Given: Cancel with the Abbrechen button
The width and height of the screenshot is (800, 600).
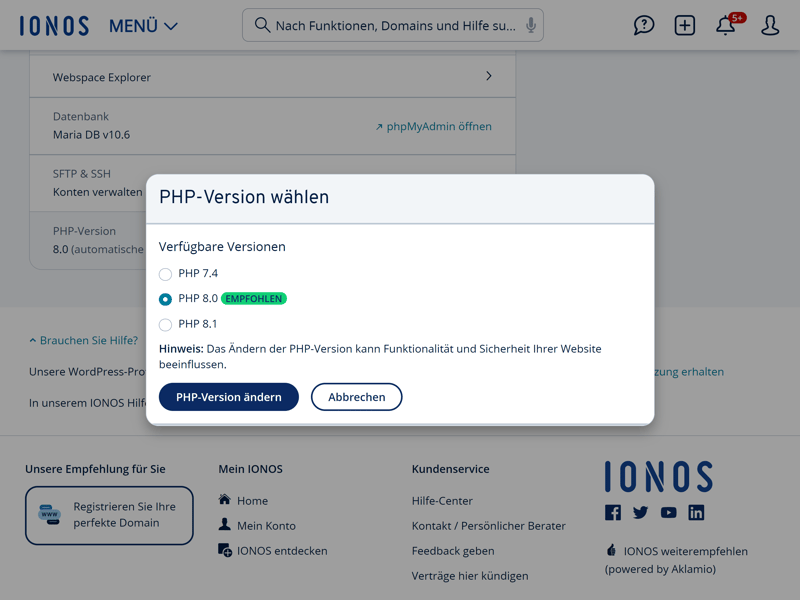Looking at the screenshot, I should click(x=357, y=397).
